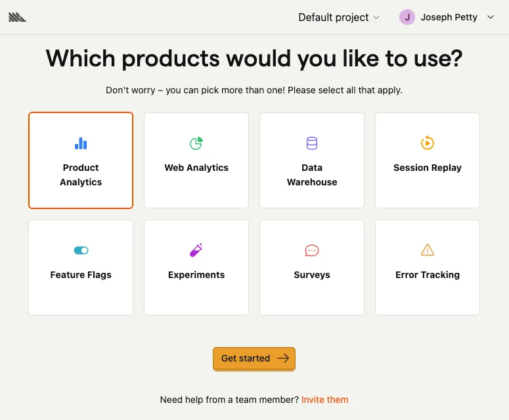Viewport: 509px width, 420px height.
Task: Click the Feature Flags toggle icon
Action: (81, 250)
